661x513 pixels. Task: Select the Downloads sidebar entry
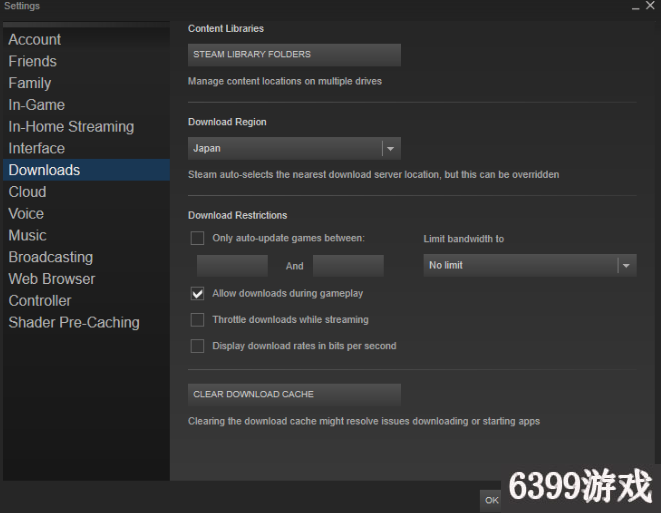(x=86, y=170)
